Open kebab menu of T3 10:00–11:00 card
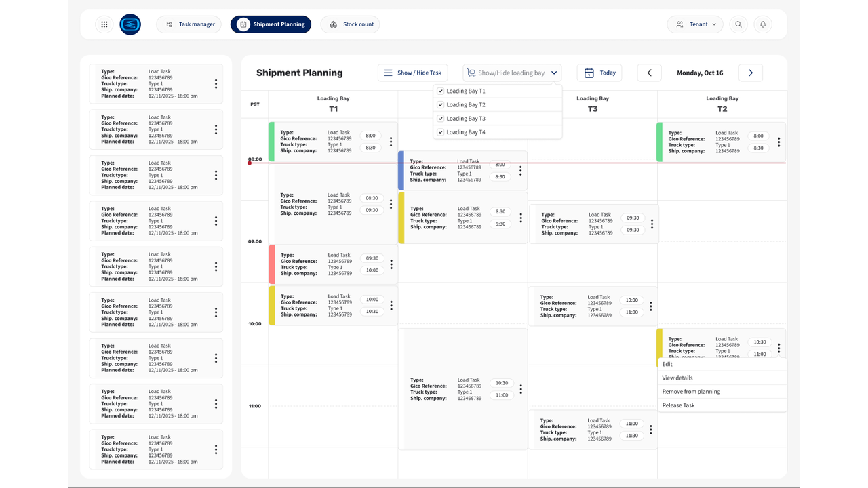The width and height of the screenshot is (868, 488). pyautogui.click(x=651, y=306)
